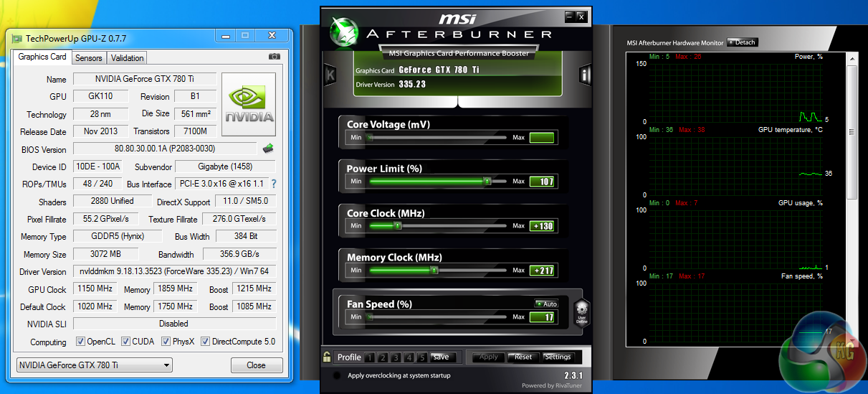Select profile slot 1
Viewport: 868px width, 394px height.
pos(369,357)
